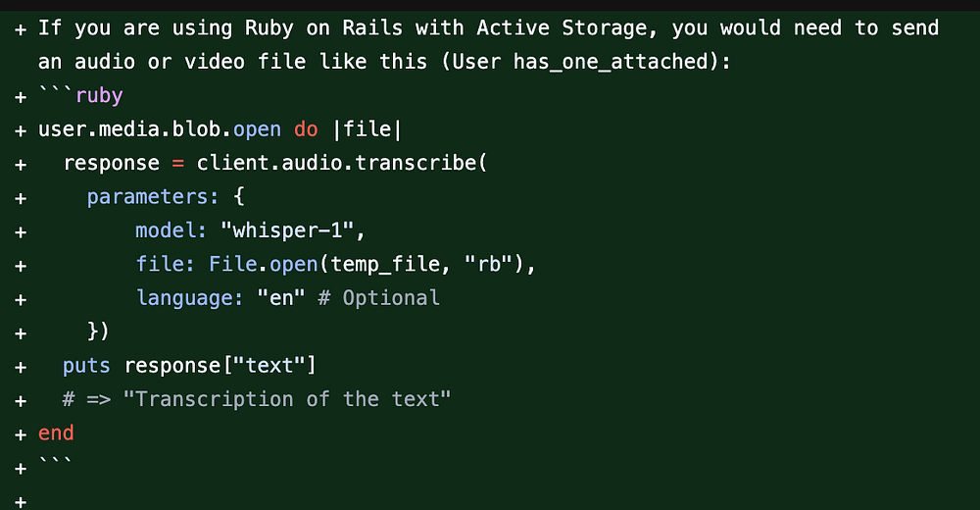Click the "rb" mode string
The image size is (980, 510).
tap(489, 264)
